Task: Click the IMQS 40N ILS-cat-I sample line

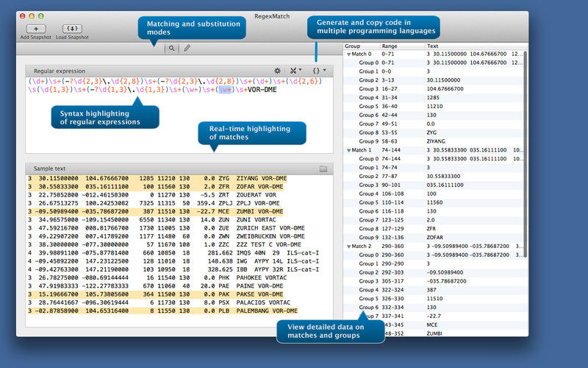Action: point(173,252)
